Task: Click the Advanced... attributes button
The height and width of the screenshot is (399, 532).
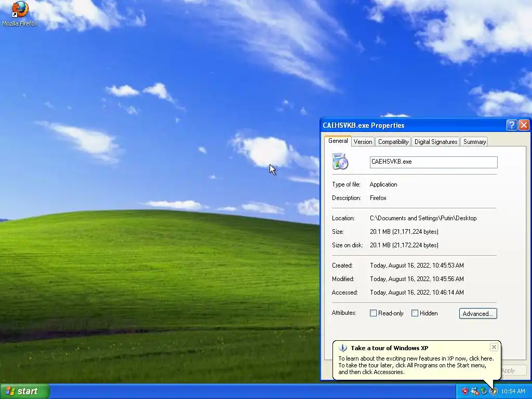Action: 478,313
